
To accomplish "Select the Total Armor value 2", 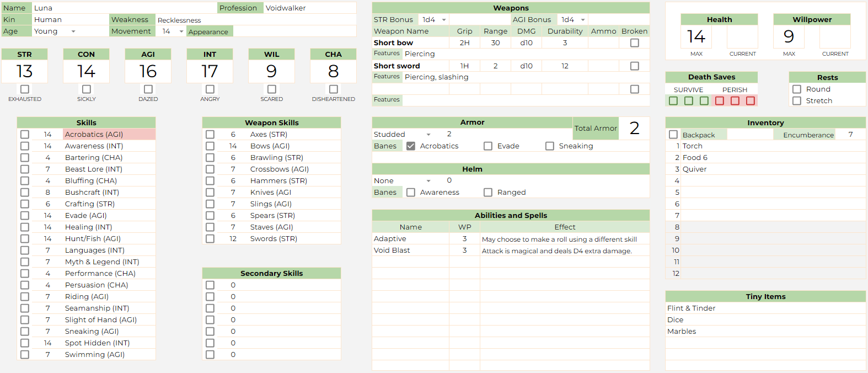I will (634, 128).
